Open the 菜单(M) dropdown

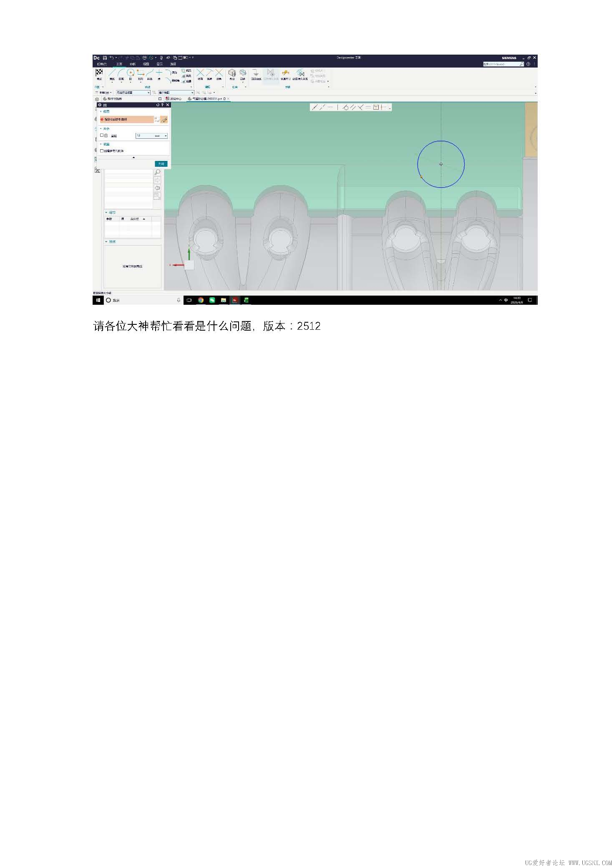tap(103, 93)
